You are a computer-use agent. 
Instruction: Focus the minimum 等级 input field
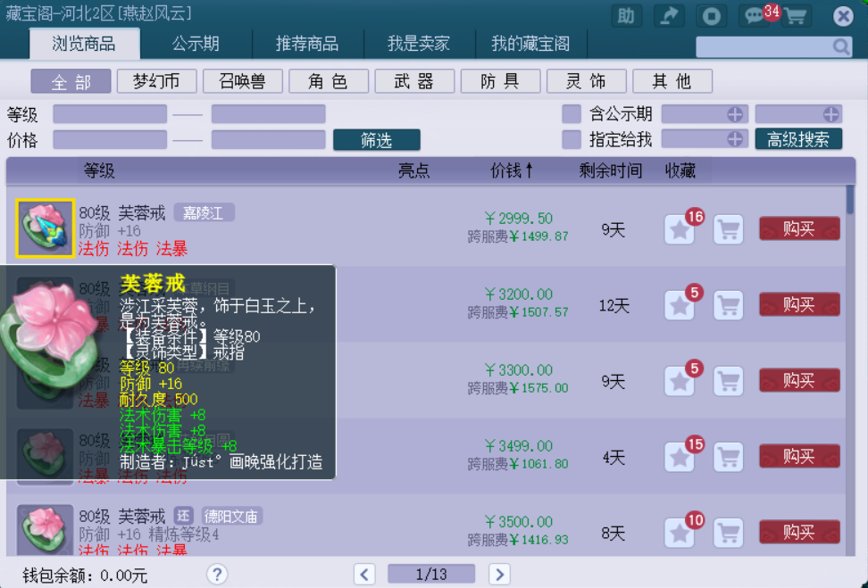(110, 114)
